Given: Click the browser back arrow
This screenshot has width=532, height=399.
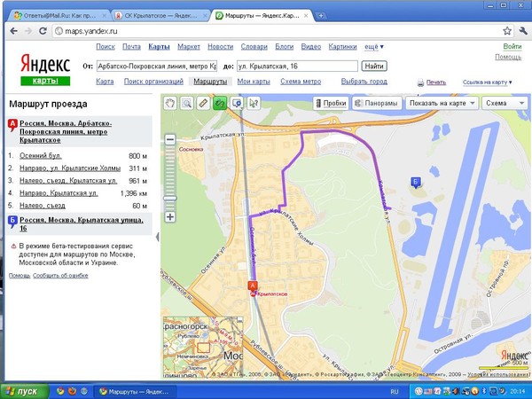Looking at the screenshot, I should pyautogui.click(x=13, y=31).
